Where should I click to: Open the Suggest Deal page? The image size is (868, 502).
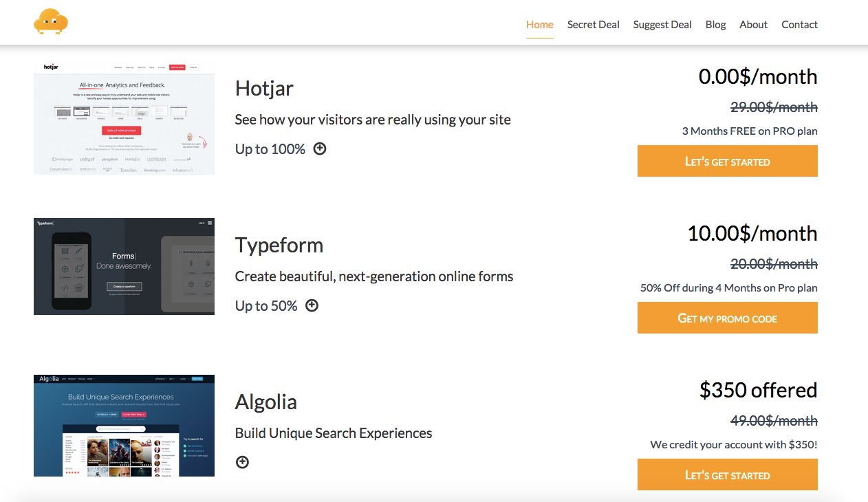pyautogui.click(x=662, y=25)
